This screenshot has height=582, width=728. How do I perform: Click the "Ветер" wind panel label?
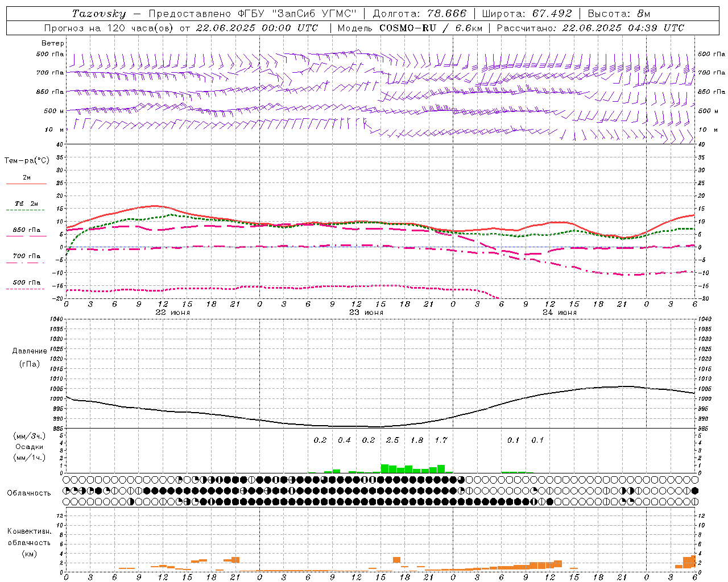(x=53, y=43)
